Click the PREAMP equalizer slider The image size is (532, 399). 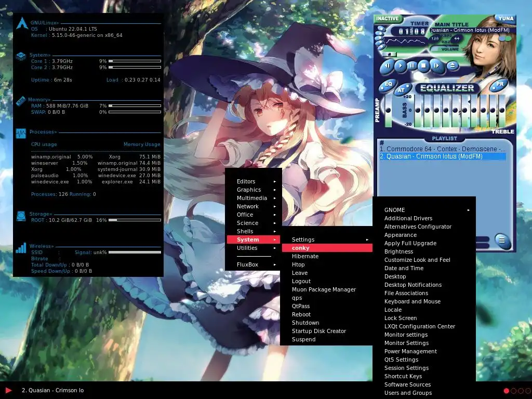388,111
